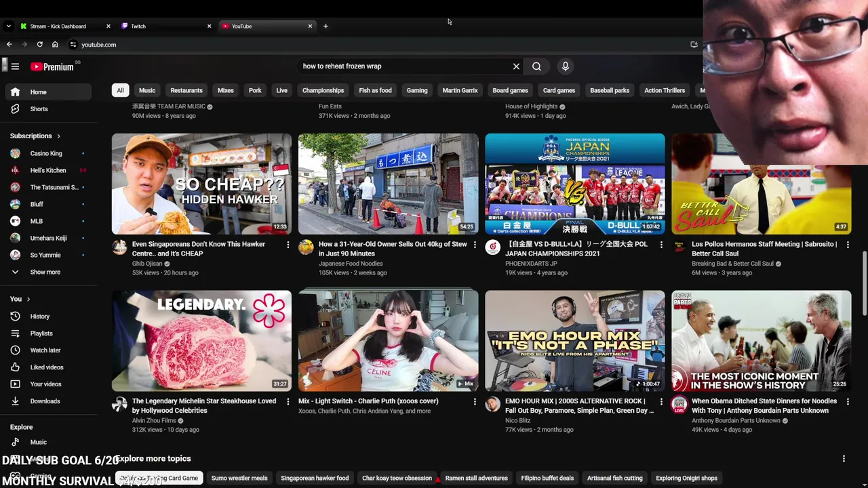Open History in the sidebar
This screenshot has height=488, width=868.
coord(49,317)
